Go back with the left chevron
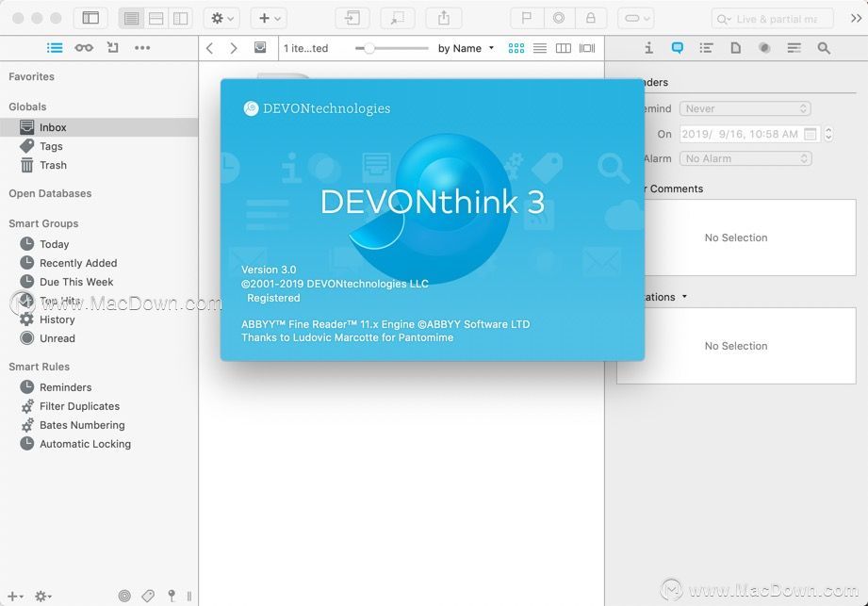The image size is (868, 606). (x=210, y=49)
